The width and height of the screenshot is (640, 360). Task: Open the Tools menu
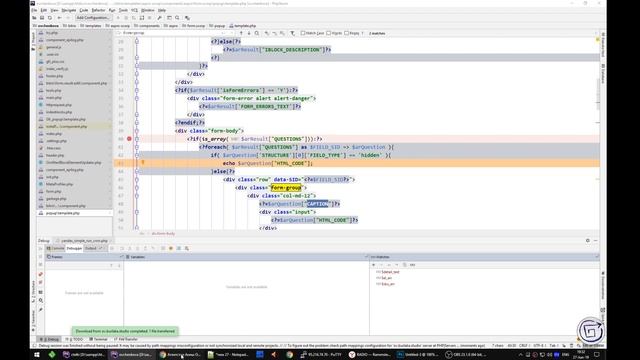pyautogui.click(x=123, y=10)
